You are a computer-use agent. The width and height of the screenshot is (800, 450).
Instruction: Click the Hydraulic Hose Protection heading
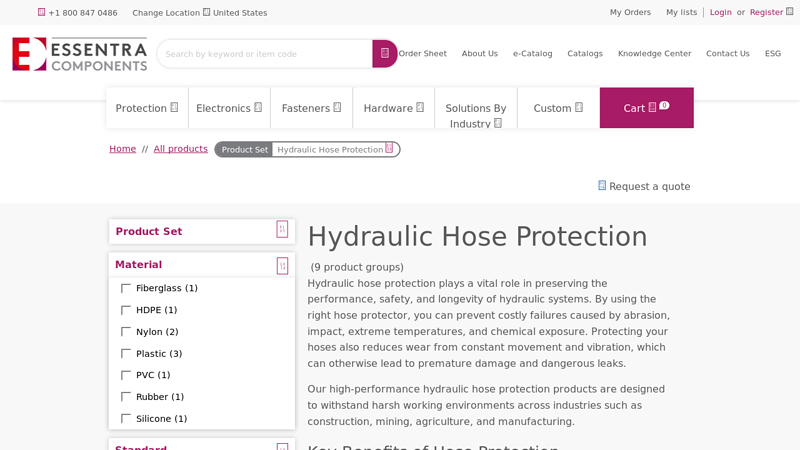point(477,237)
